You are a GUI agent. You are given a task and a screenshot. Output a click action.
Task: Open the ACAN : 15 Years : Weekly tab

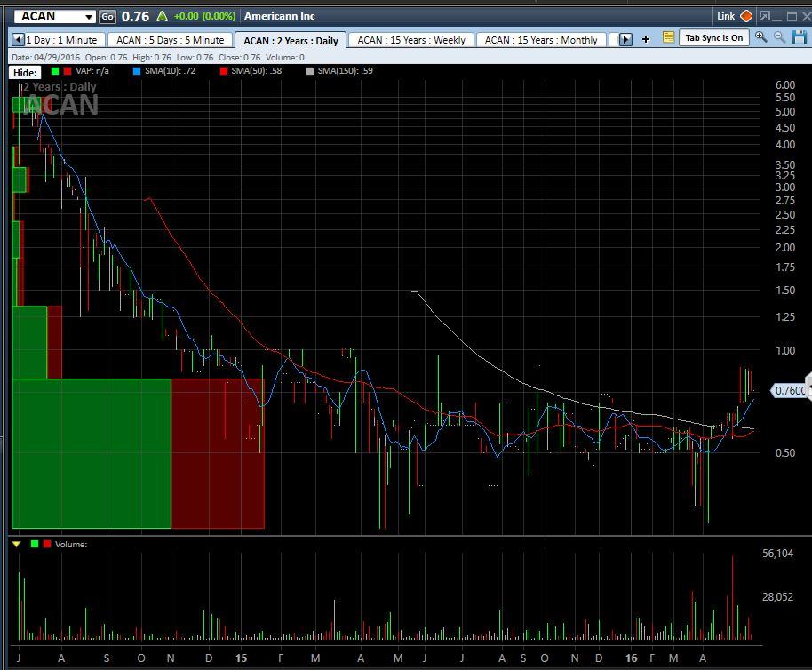(x=411, y=40)
